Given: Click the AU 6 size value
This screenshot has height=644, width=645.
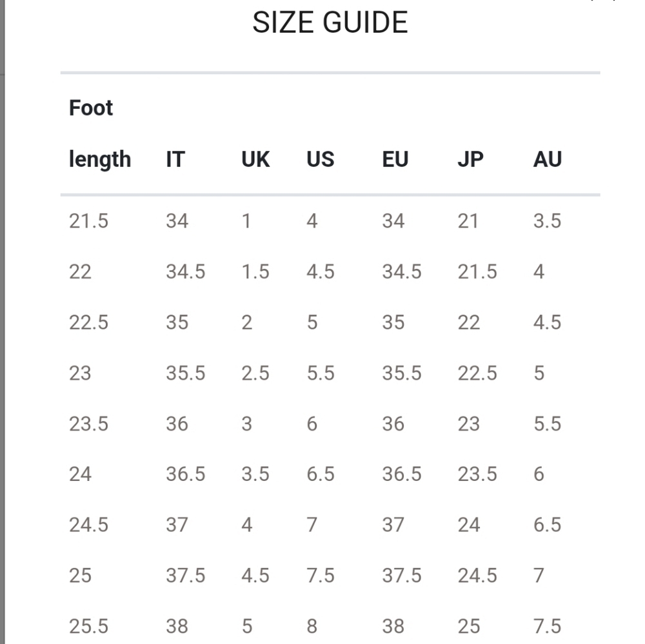Looking at the screenshot, I should 539,474.
